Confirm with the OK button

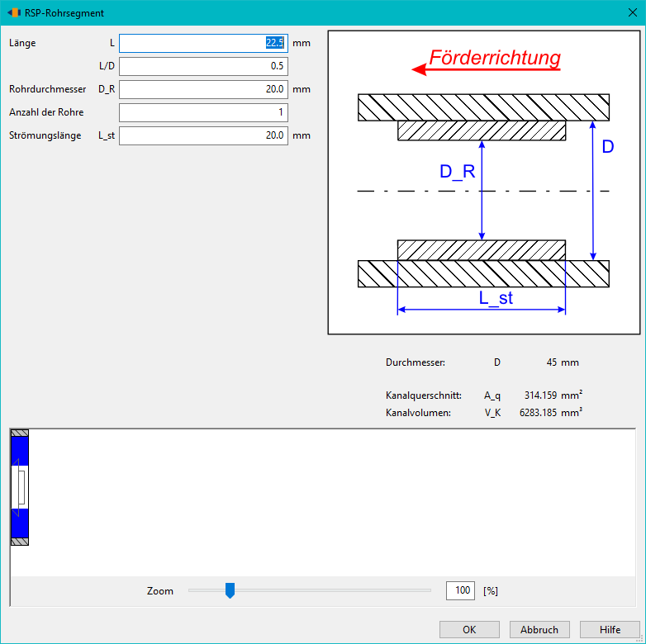pyautogui.click(x=469, y=630)
